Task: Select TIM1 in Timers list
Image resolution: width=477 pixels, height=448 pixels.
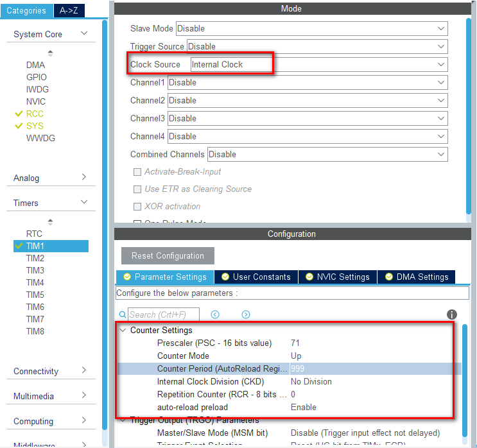Action: (x=51, y=246)
